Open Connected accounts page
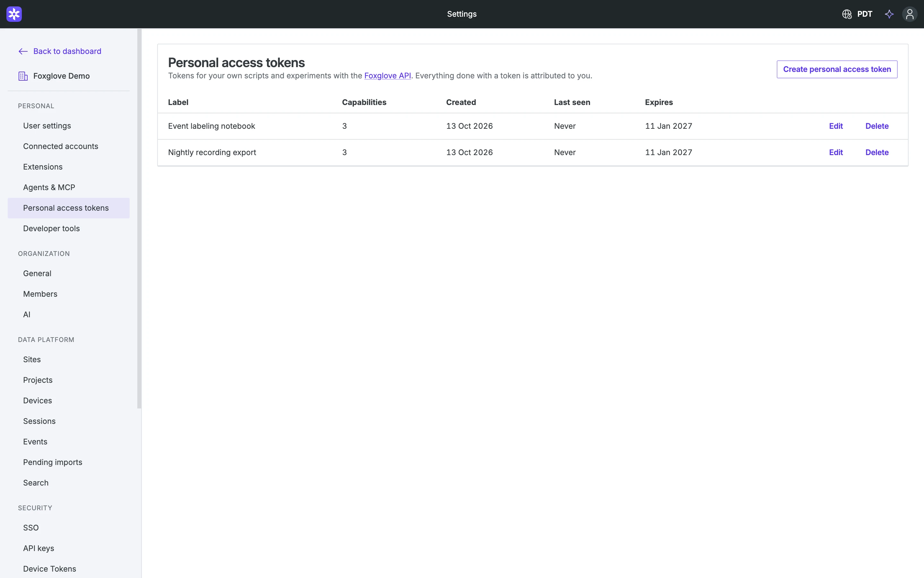The height and width of the screenshot is (578, 924). pos(69,146)
